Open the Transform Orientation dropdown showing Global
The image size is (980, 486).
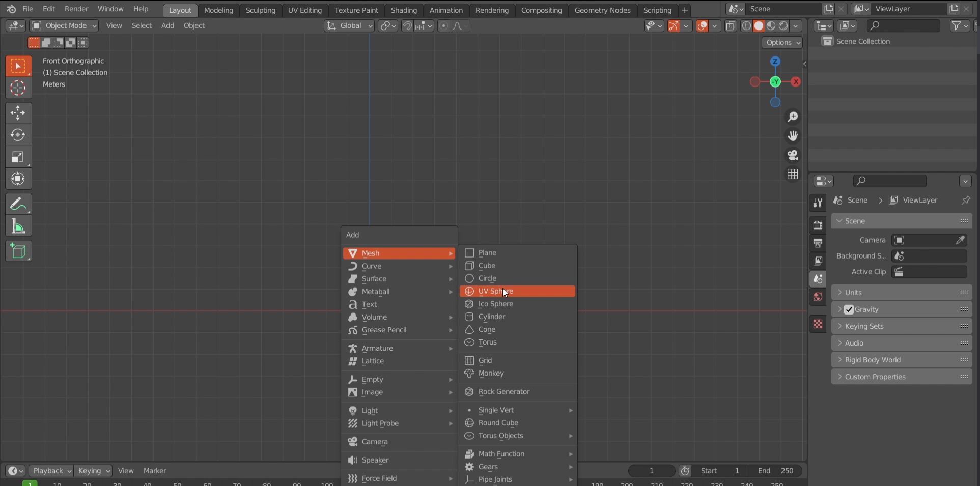point(349,26)
